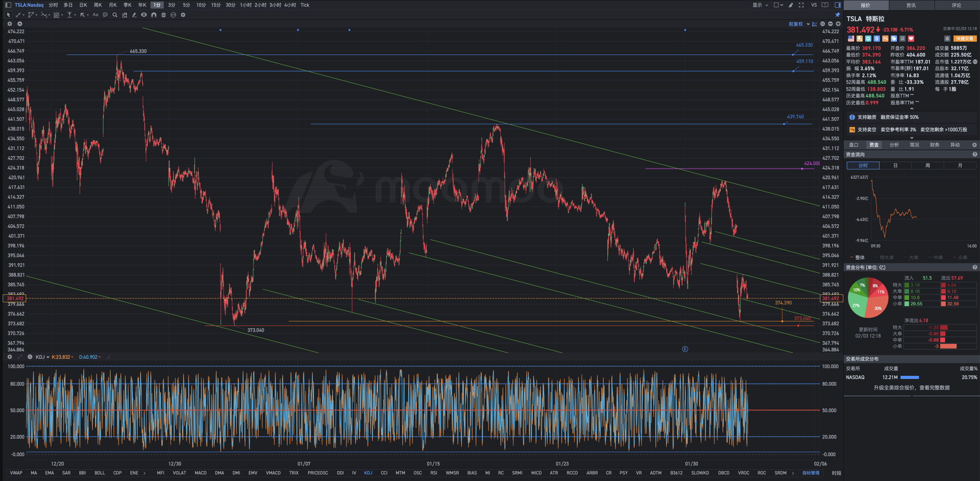This screenshot has height=481, width=980.
Task: Click the magnifier zoom tool
Action: [115, 15]
